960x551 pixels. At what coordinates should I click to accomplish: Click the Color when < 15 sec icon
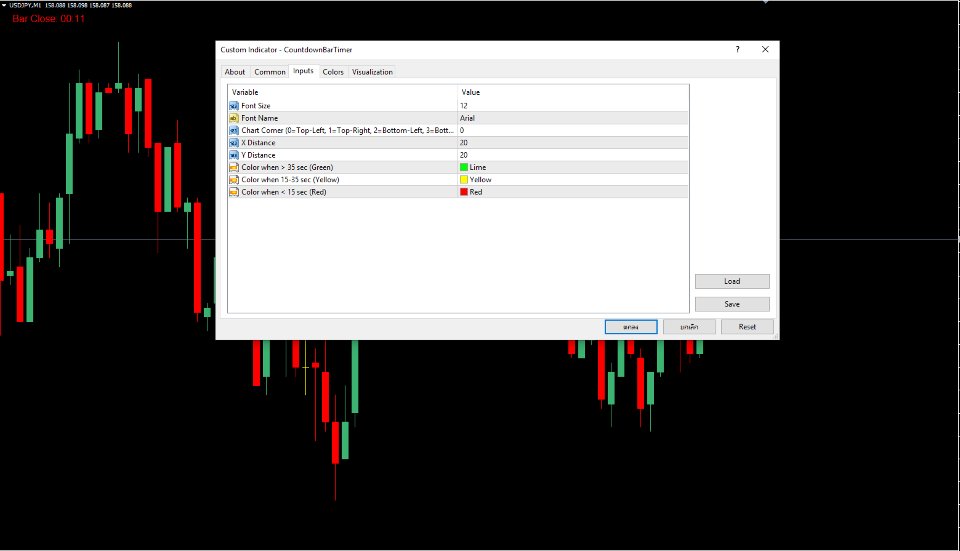pos(233,192)
